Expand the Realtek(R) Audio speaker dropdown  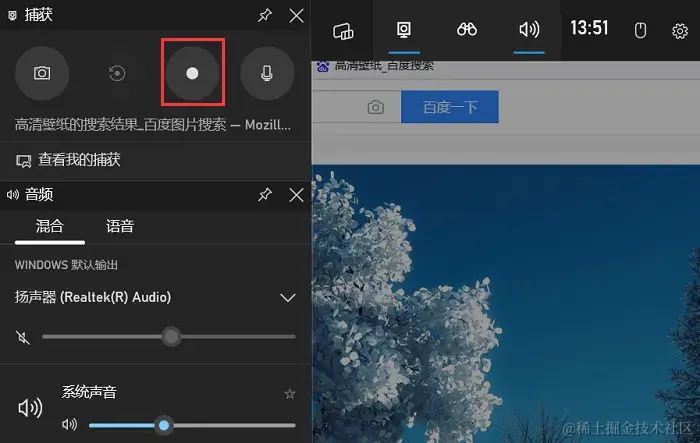pos(288,297)
